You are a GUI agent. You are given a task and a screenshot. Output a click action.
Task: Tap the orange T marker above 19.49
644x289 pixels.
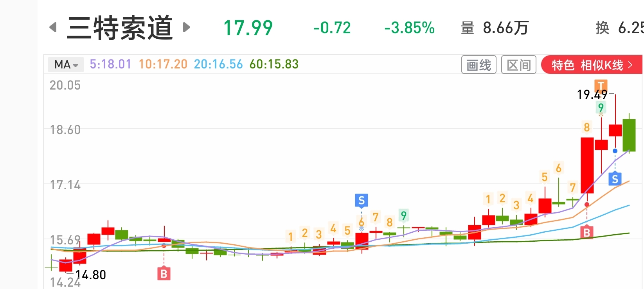pos(601,85)
